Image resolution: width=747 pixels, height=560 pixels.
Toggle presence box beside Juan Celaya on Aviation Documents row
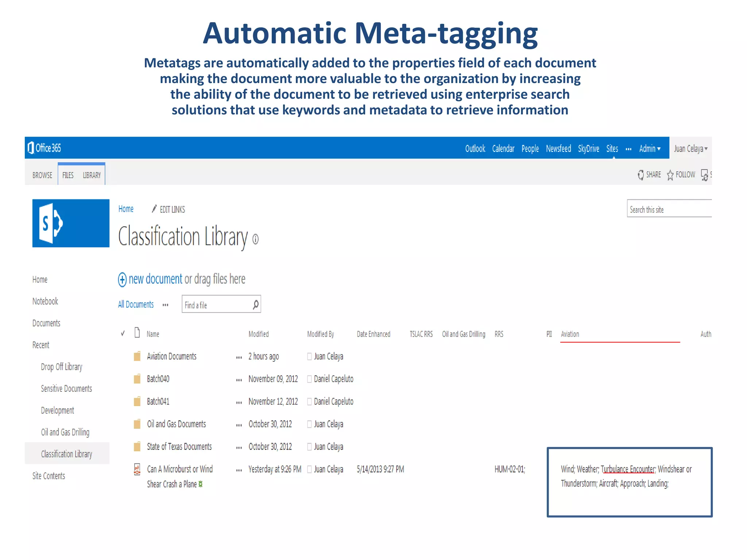[309, 357]
